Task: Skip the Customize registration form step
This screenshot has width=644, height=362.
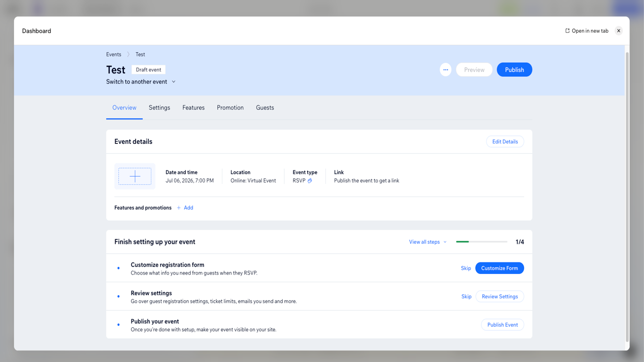Action: coord(466,268)
